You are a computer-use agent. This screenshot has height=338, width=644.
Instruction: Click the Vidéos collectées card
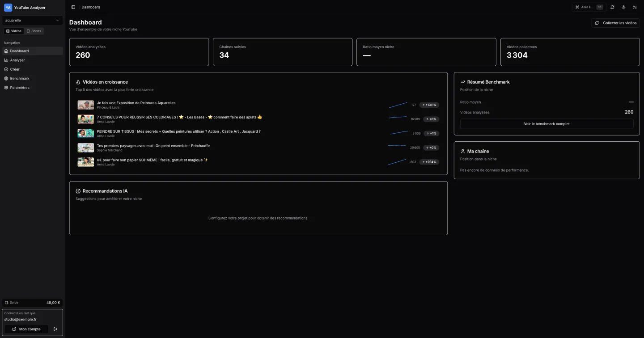click(570, 52)
